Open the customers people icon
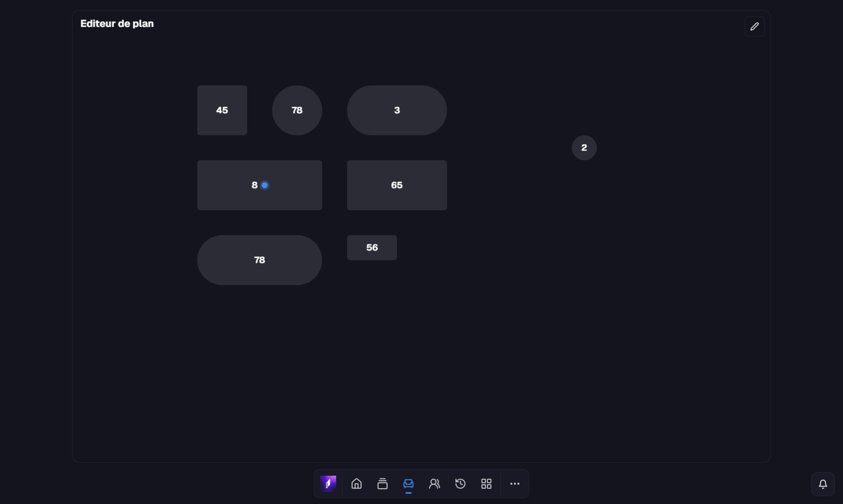Image resolution: width=843 pixels, height=504 pixels. click(434, 484)
